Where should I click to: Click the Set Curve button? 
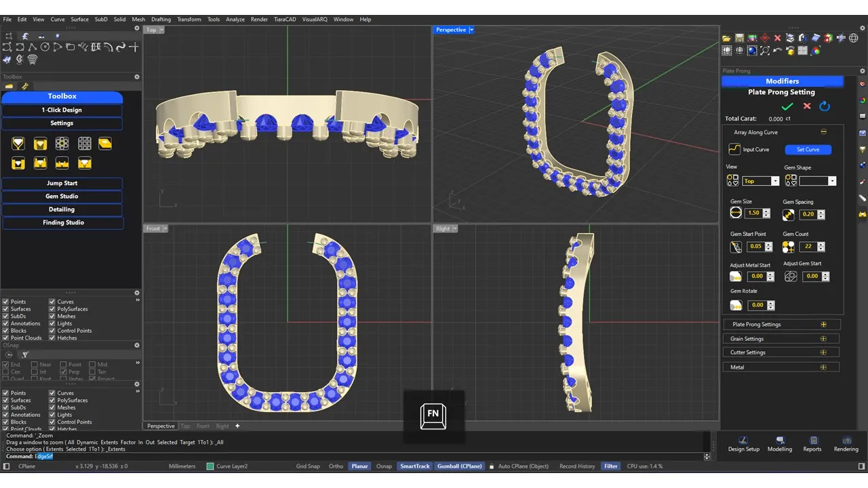(x=808, y=150)
